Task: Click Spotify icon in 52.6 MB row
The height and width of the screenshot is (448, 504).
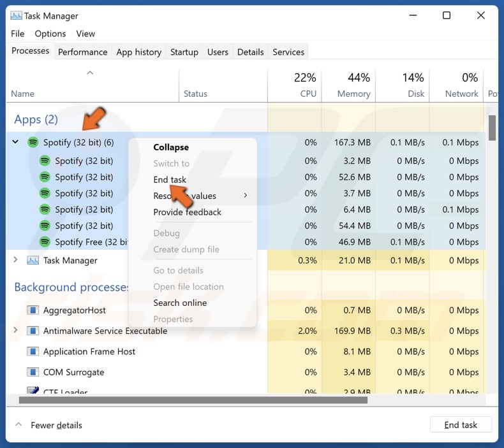Action: [x=45, y=177]
